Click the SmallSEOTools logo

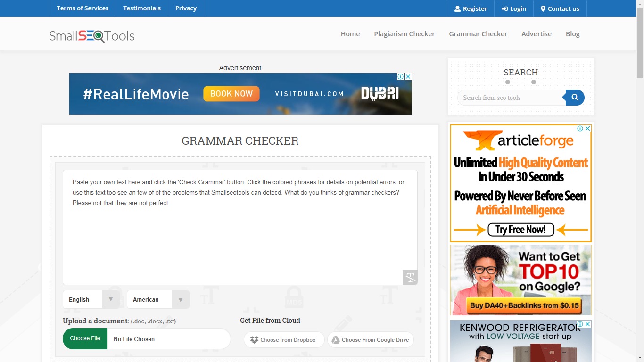click(91, 35)
